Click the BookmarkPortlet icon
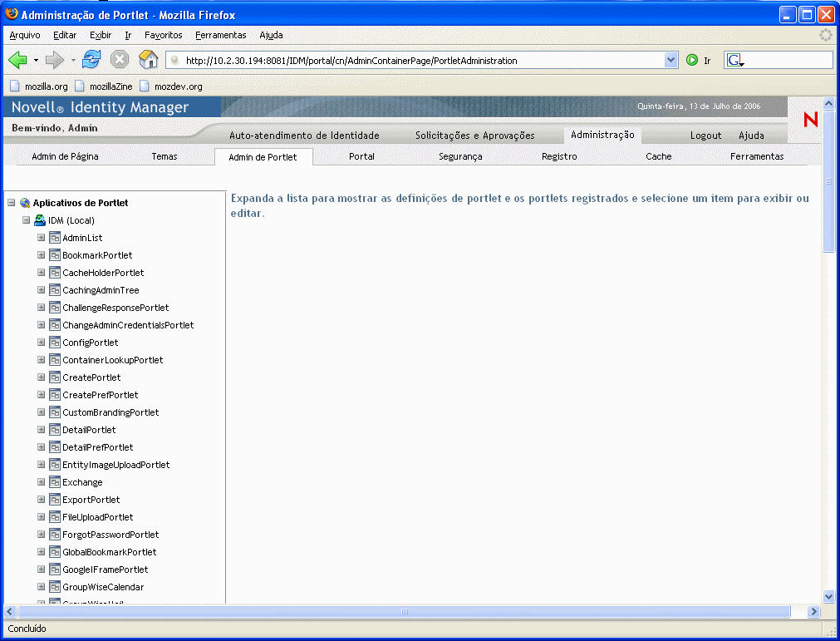This screenshot has width=840, height=641. [x=54, y=255]
